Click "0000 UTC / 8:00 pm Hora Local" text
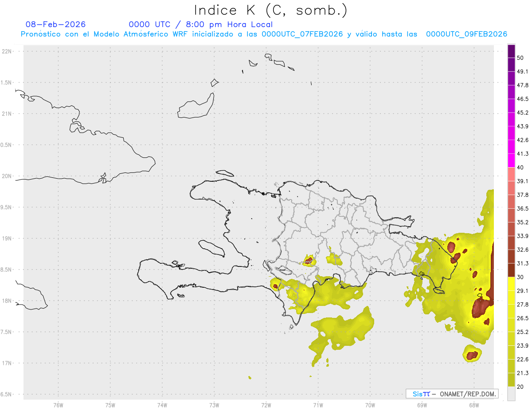 pyautogui.click(x=201, y=24)
